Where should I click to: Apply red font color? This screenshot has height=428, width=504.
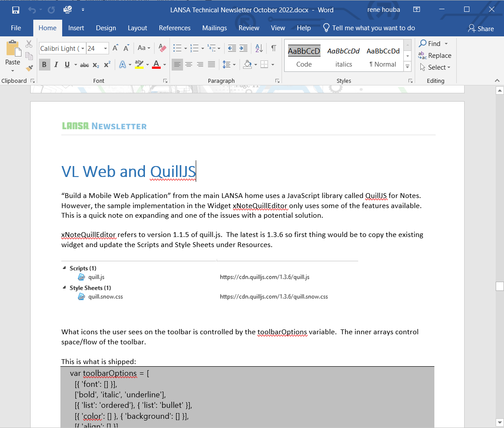(x=156, y=65)
